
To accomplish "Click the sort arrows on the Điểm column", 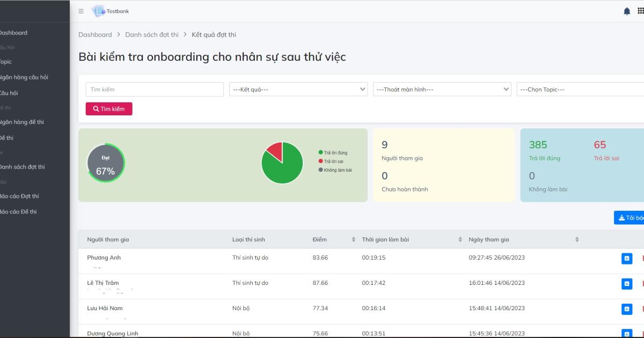I will tap(353, 239).
